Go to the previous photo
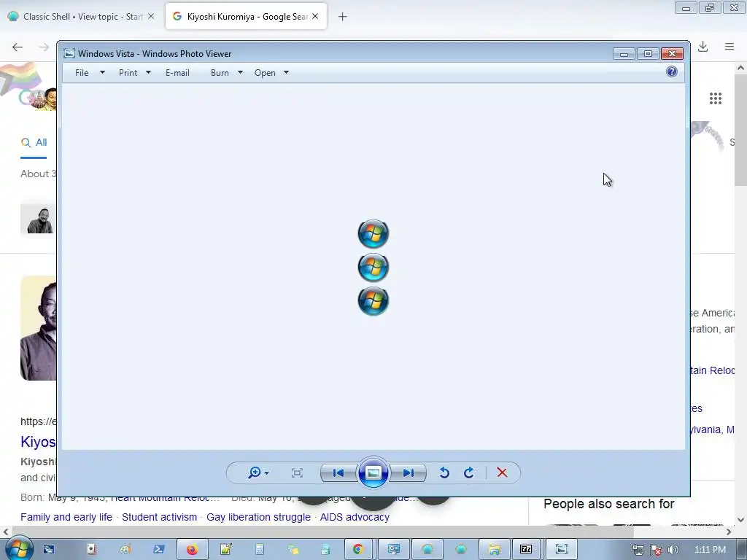The height and width of the screenshot is (560, 747). pyautogui.click(x=338, y=472)
